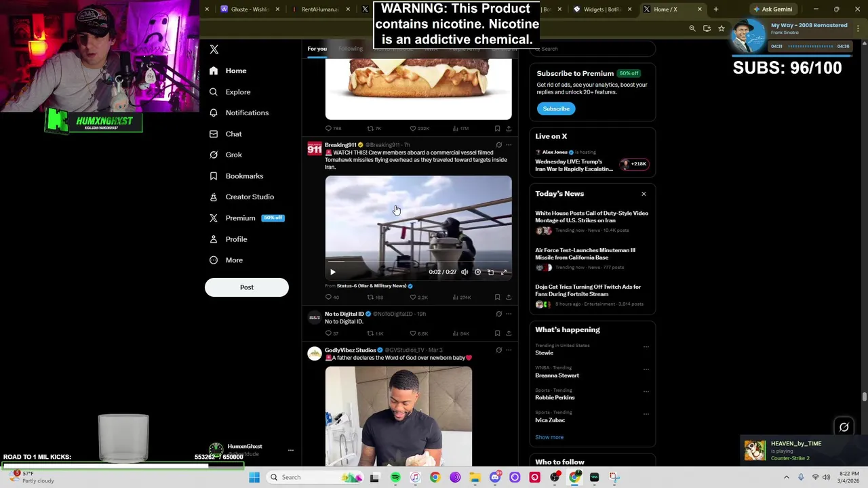Open Breaking911 video settings gear
This screenshot has height=488, width=868.
477,272
